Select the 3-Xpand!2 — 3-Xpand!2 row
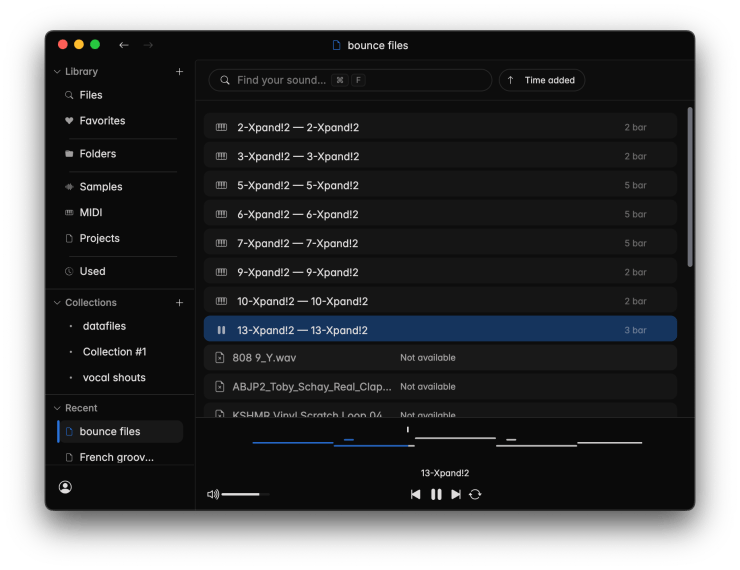 [440, 156]
